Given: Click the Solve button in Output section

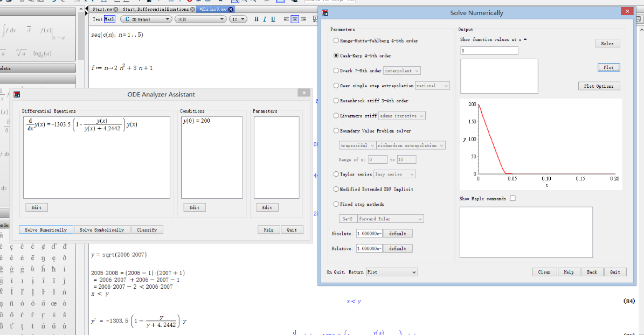Looking at the screenshot, I should point(607,44).
